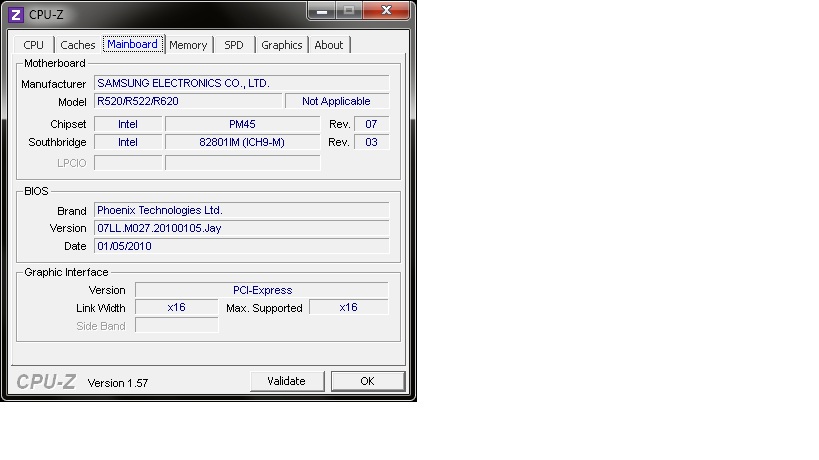Click the Link Width x16 value
Viewport: 819px width, 460px height.
[x=177, y=308]
